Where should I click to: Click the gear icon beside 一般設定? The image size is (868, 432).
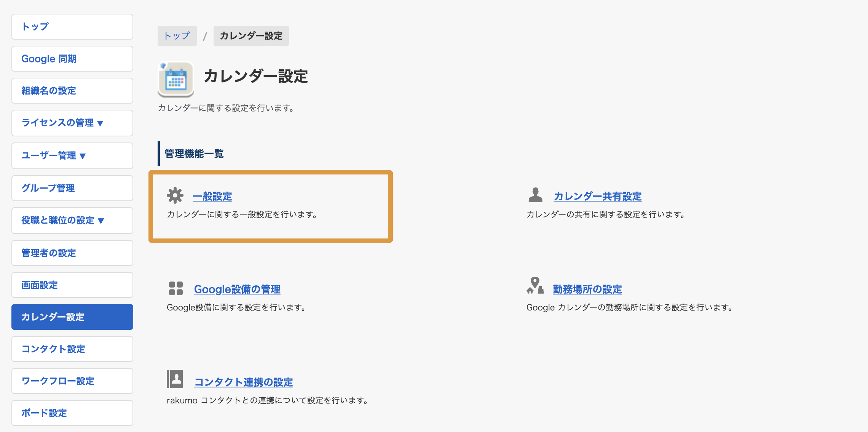point(175,195)
